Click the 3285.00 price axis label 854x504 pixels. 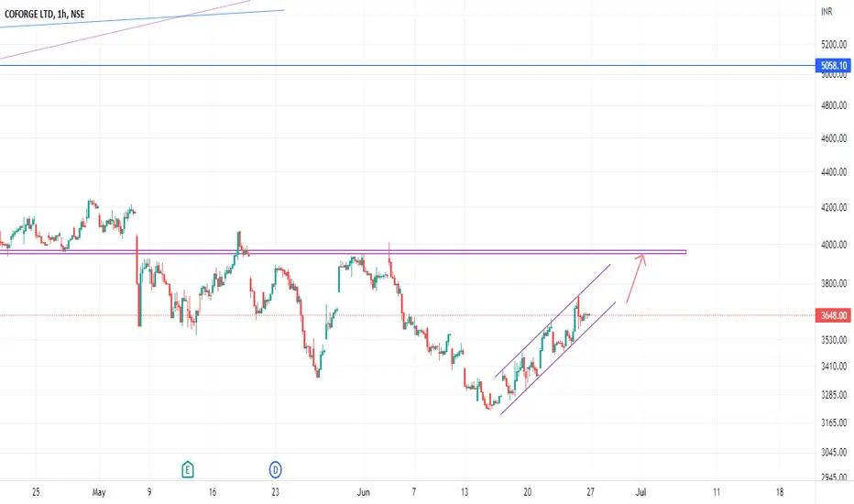tap(834, 394)
